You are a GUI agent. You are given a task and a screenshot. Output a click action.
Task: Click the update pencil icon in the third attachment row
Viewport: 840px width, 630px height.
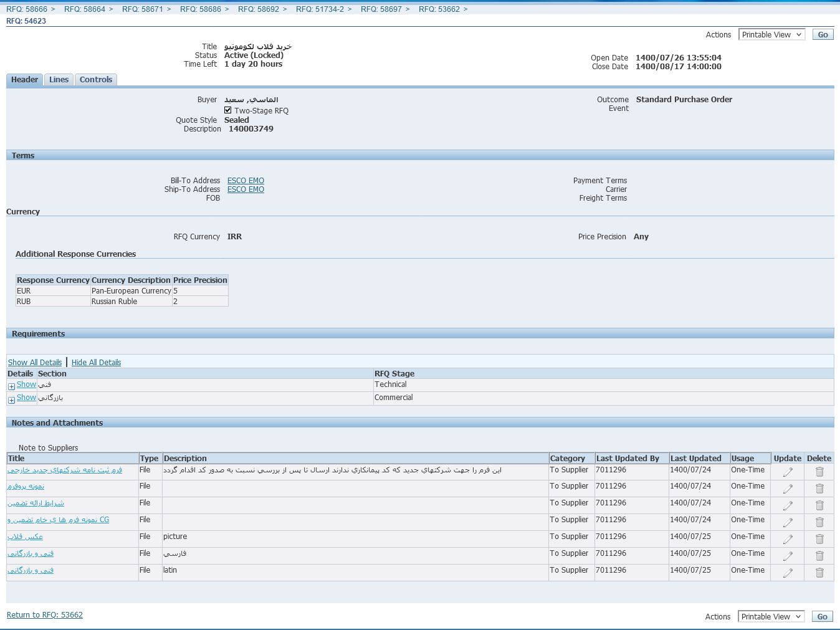tap(788, 505)
